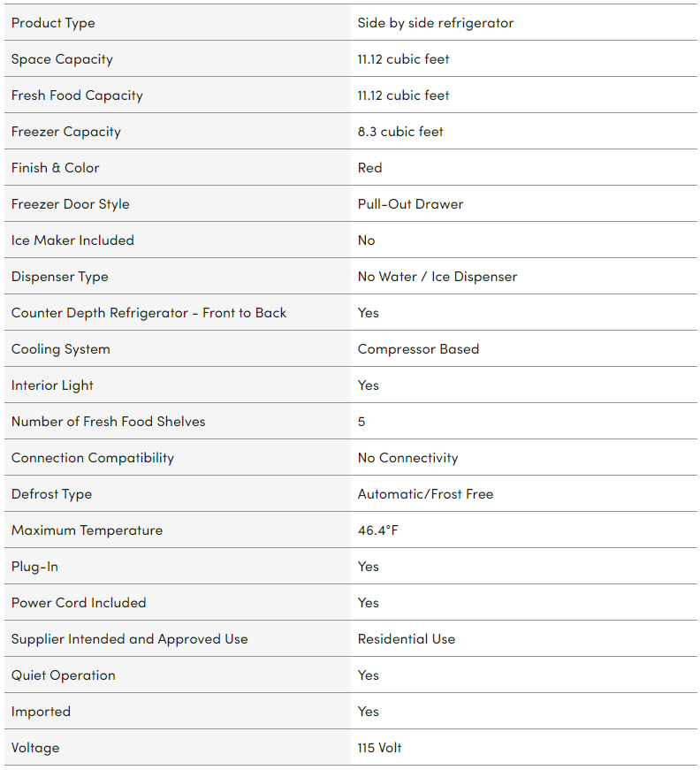The width and height of the screenshot is (700, 770).
Task: Select the '8.3 cubic feet' freezer value
Action: click(x=400, y=132)
